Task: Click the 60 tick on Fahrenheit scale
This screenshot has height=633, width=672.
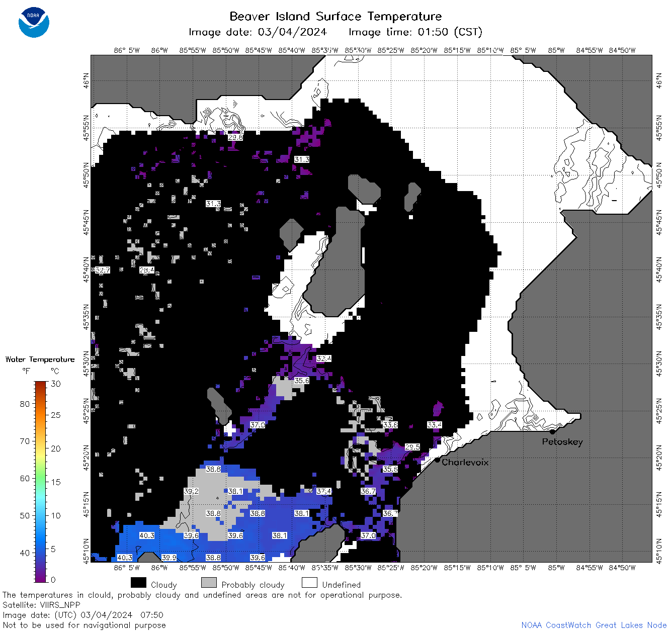Action: (x=25, y=478)
